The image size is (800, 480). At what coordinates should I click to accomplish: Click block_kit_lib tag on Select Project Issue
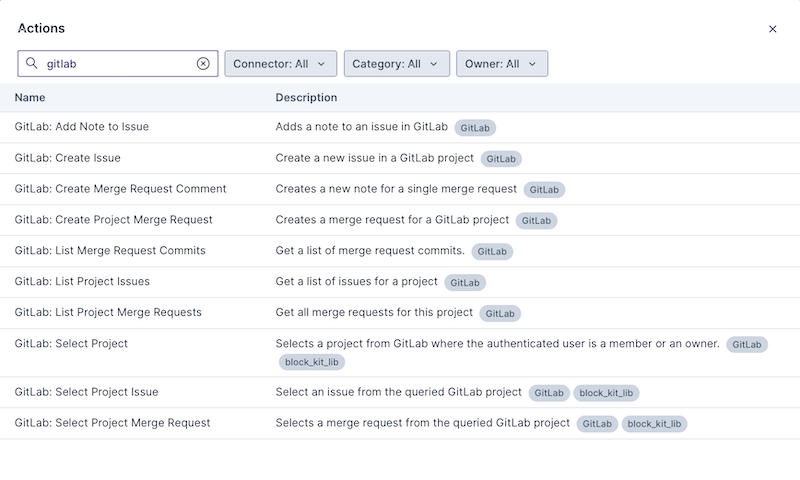[x=607, y=393]
